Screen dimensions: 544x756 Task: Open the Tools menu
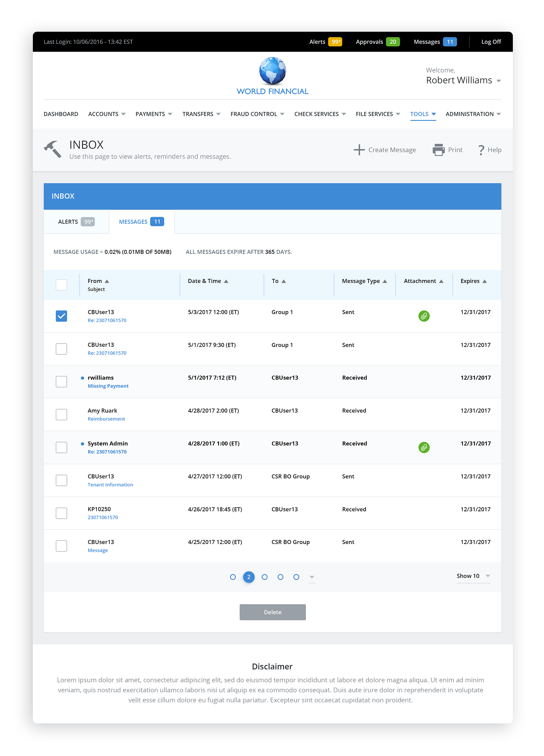[422, 114]
